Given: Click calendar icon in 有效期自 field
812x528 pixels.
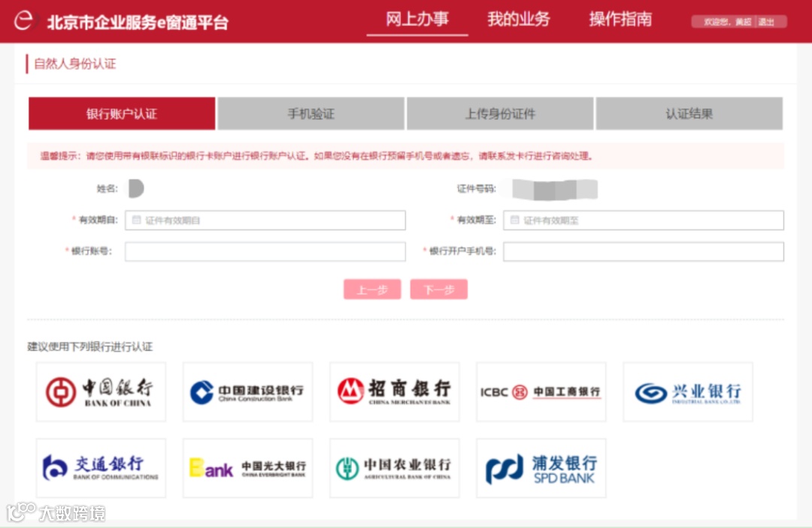Looking at the screenshot, I should coord(136,220).
